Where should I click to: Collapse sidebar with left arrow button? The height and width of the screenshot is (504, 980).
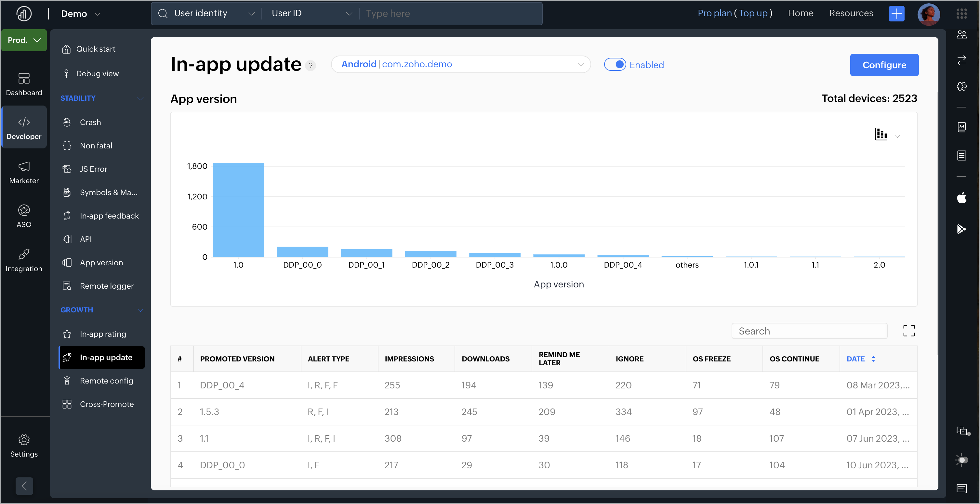click(24, 486)
